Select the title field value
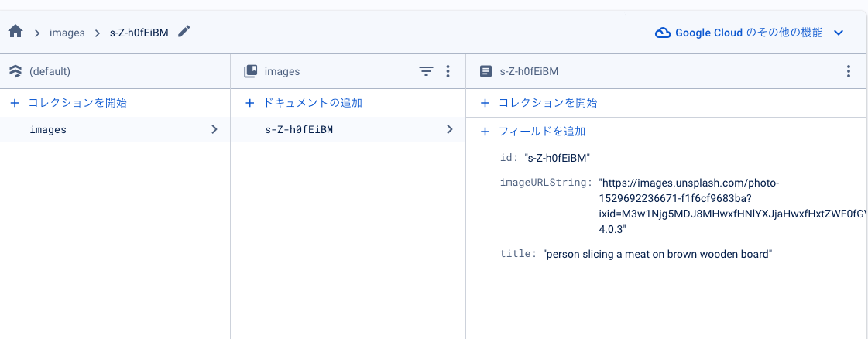 click(657, 254)
